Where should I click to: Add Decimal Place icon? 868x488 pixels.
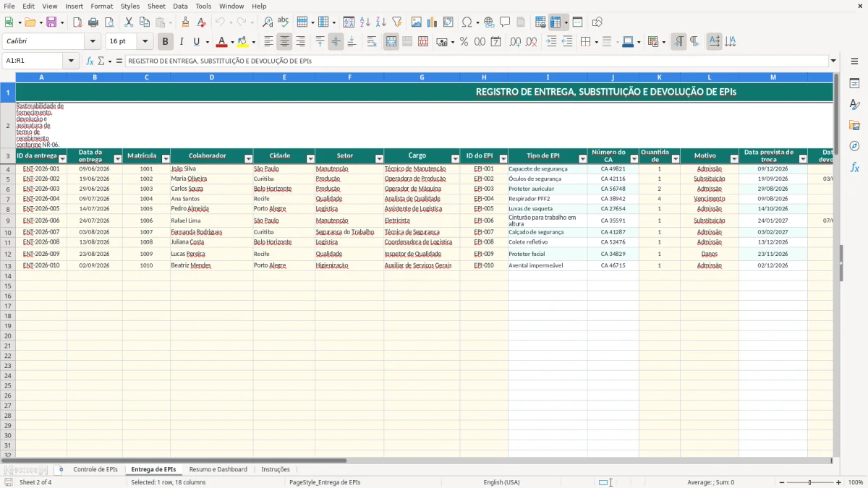pyautogui.click(x=515, y=42)
